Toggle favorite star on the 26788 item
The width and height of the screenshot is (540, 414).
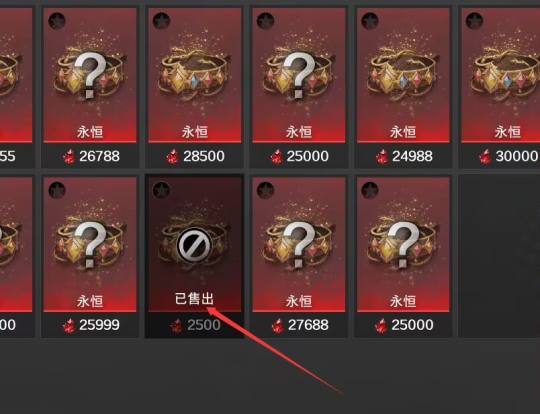pos(57,21)
